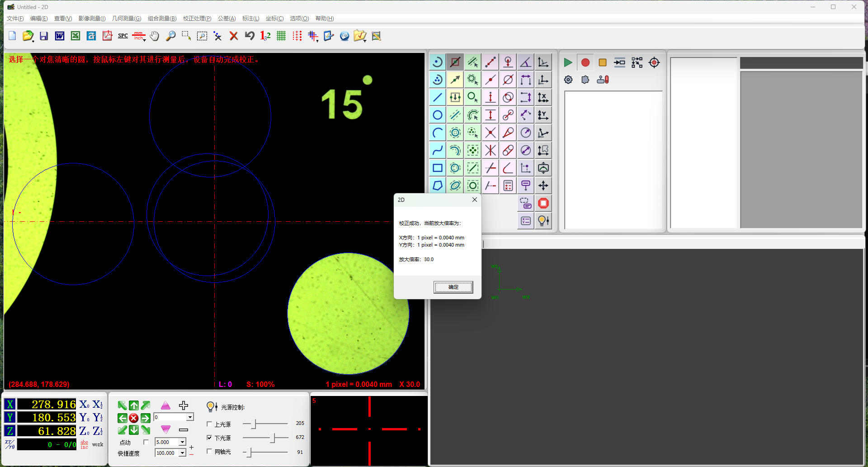Viewport: 868px width, 467px height.
Task: Click 确定 in the calibration dialog
Action: (453, 287)
